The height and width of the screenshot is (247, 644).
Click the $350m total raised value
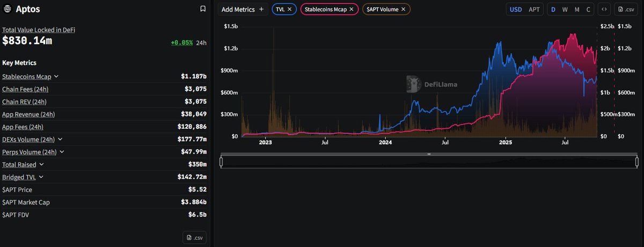coord(196,164)
